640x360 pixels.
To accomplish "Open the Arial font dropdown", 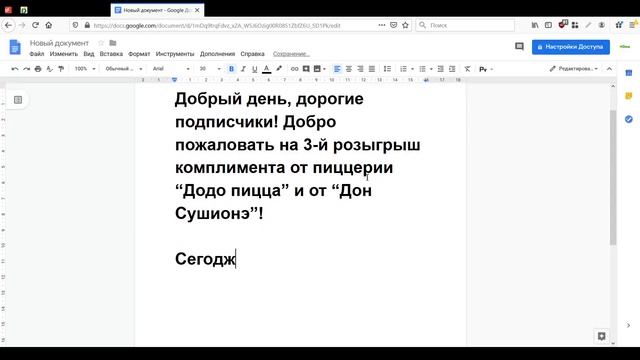I will pyautogui.click(x=171, y=69).
